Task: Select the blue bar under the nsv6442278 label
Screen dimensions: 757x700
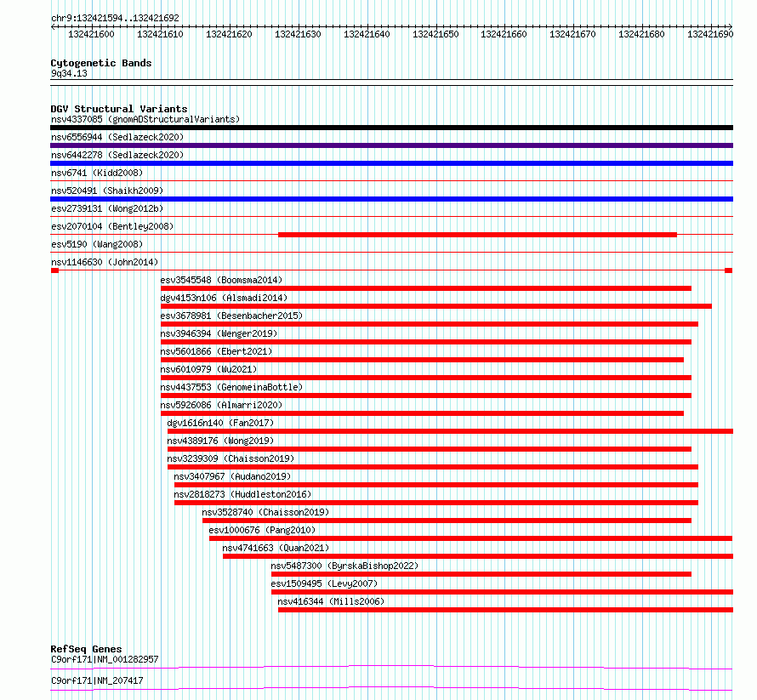Action: click(391, 163)
